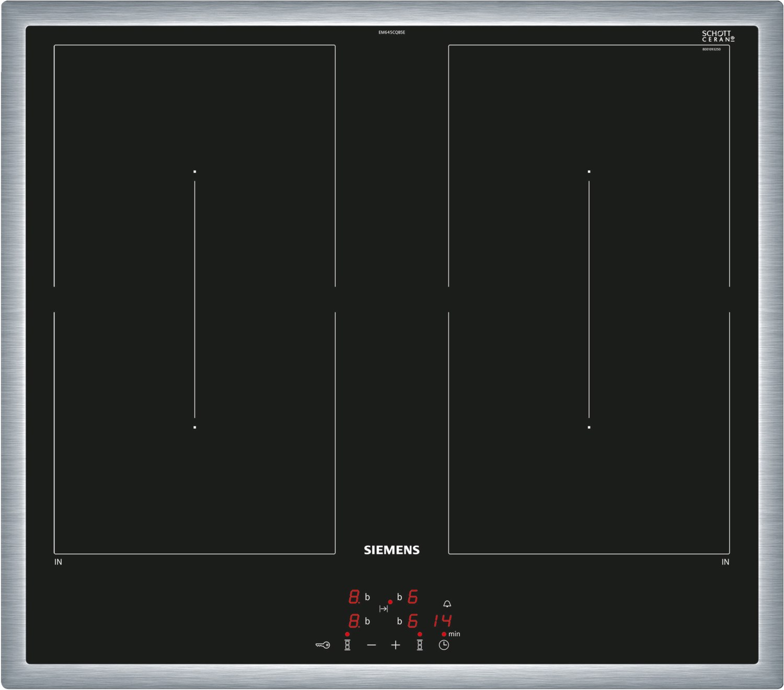Screen dimensions: 784x690
Task: Select the right flex zone selector icon
Action: (420, 645)
